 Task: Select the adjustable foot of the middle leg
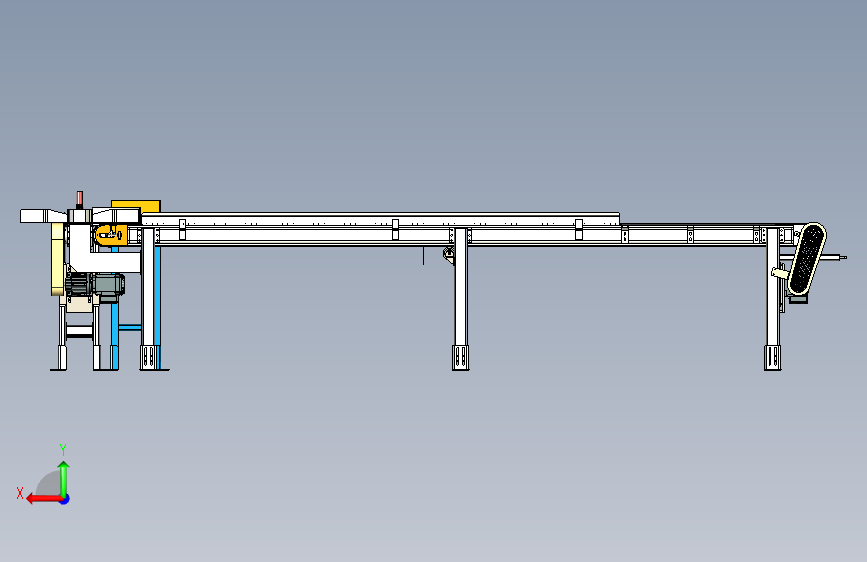coord(461,358)
